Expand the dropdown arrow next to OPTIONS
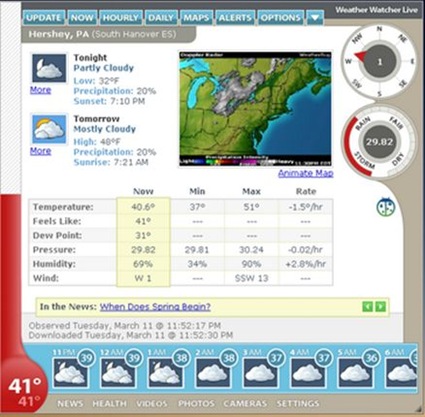The height and width of the screenshot is (417, 425). point(315,18)
